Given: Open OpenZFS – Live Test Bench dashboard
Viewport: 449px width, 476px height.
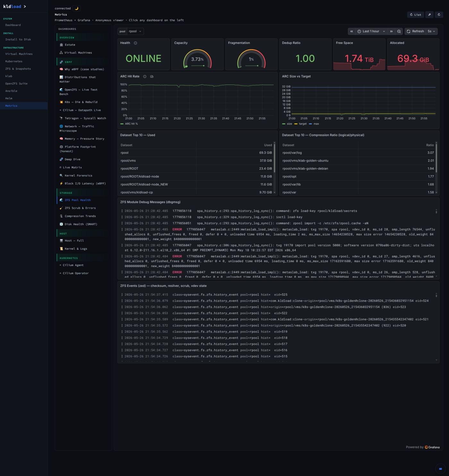Looking at the screenshot, I should coord(83,92).
